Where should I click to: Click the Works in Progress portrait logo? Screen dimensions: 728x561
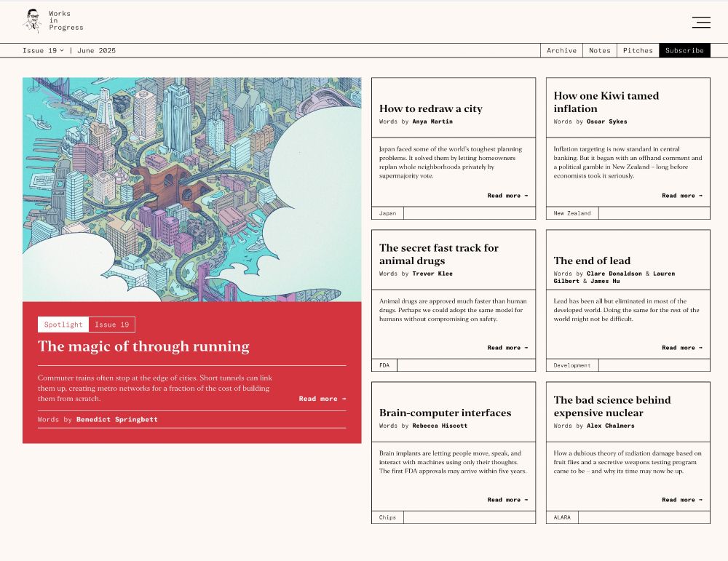pyautogui.click(x=33, y=21)
